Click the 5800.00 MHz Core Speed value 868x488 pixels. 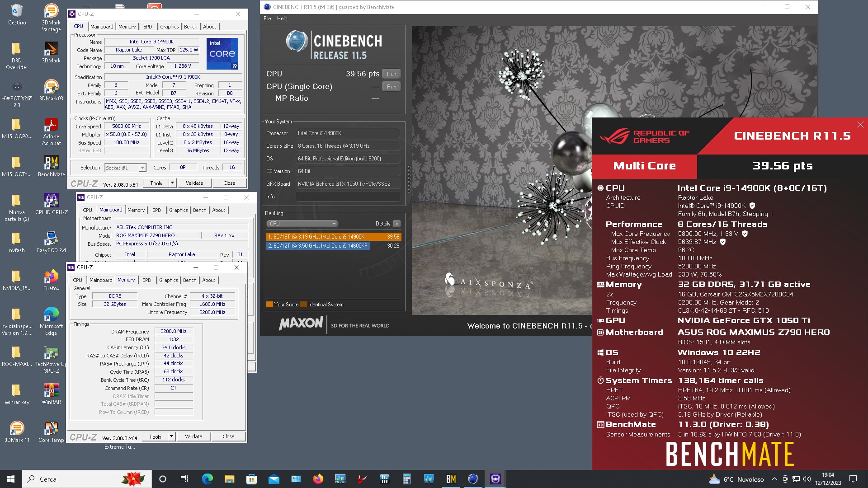(x=127, y=127)
